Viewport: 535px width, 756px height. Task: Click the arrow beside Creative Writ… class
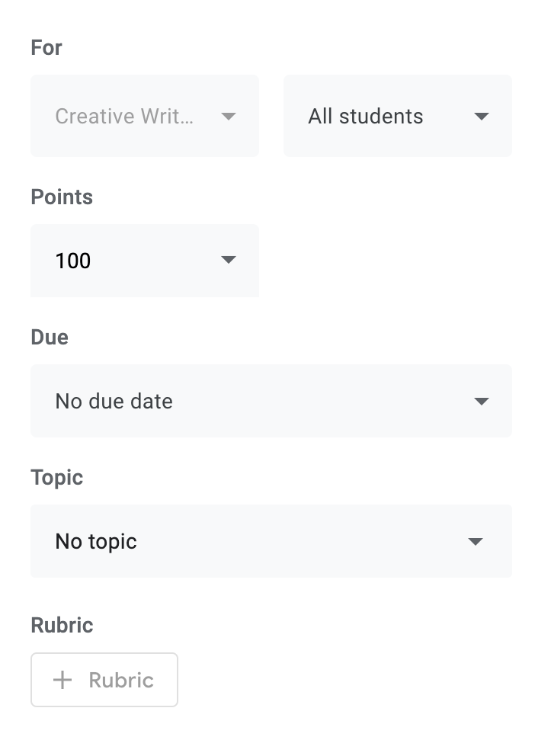click(228, 117)
